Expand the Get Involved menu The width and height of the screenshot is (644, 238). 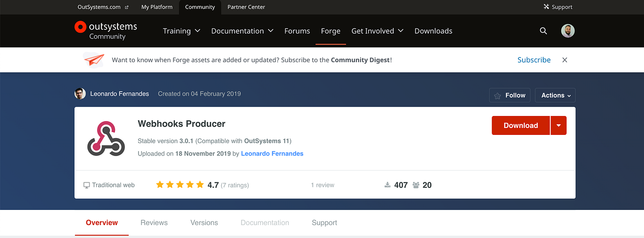click(x=377, y=31)
